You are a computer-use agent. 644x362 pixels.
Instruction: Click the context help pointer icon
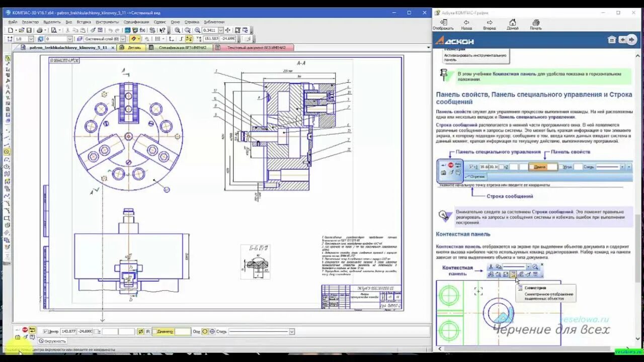(162, 30)
